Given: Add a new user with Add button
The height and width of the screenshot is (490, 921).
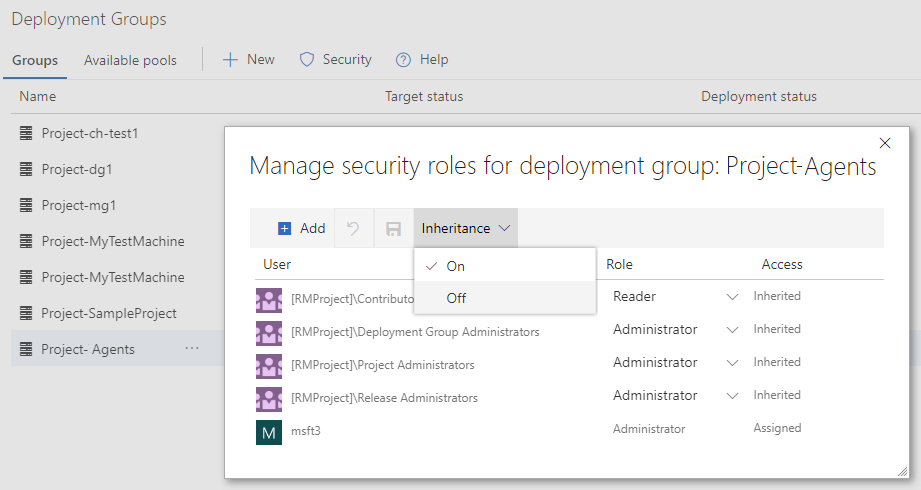Looking at the screenshot, I should click(x=302, y=229).
